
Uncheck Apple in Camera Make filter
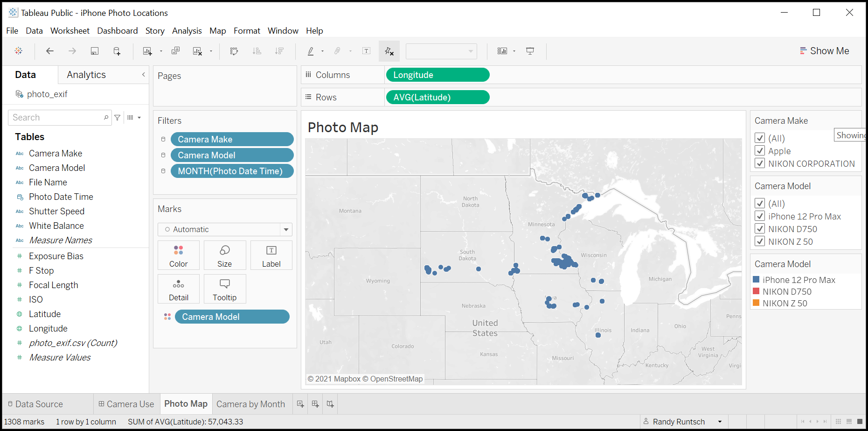pos(760,151)
